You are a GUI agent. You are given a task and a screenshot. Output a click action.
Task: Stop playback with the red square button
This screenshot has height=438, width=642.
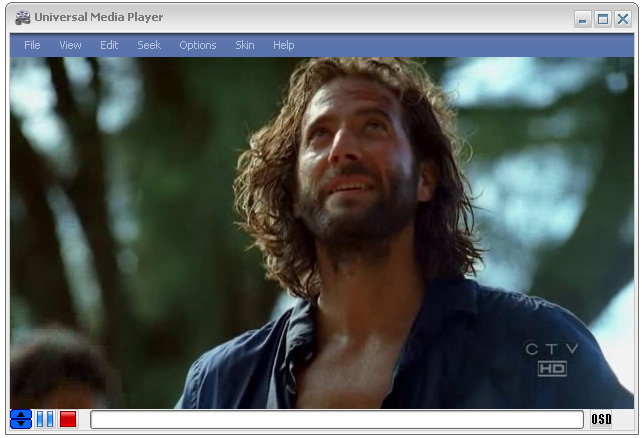(68, 419)
